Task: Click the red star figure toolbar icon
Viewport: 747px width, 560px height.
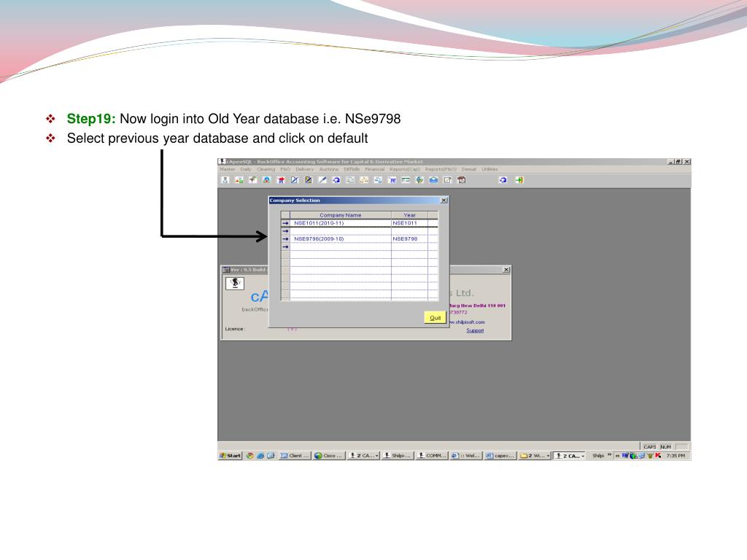Action: (x=281, y=180)
